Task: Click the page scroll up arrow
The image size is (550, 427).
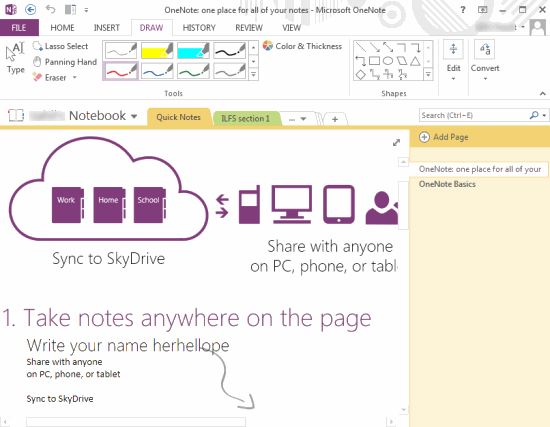Action: [x=403, y=162]
